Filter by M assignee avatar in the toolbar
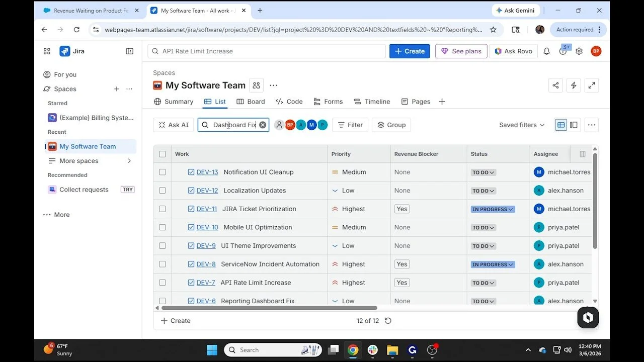 311,125
